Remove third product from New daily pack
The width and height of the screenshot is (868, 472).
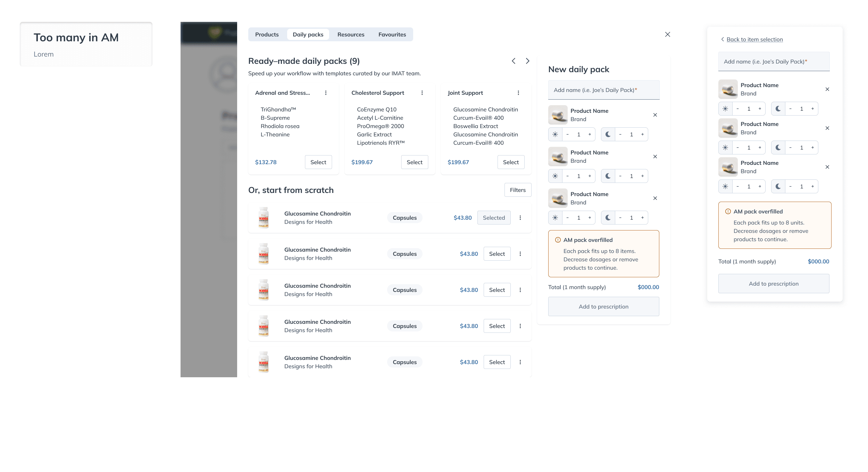click(x=655, y=198)
